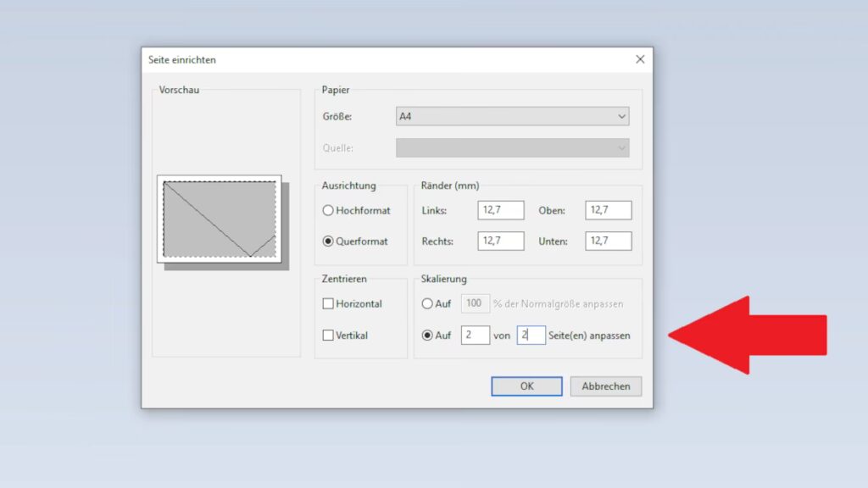Enable Horizontal centering checkbox
Viewport: 868px width, 488px height.
pos(328,304)
